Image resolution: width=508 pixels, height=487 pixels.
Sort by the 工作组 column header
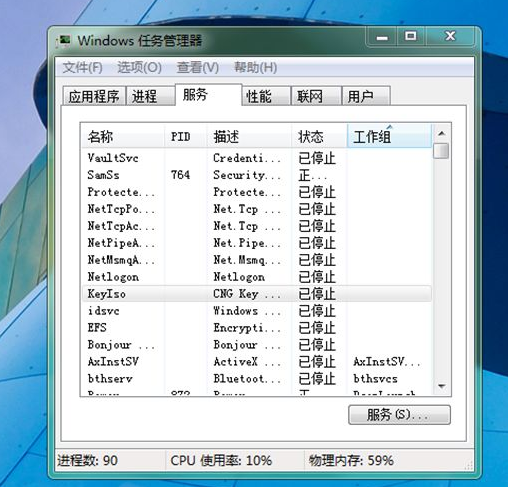(389, 136)
